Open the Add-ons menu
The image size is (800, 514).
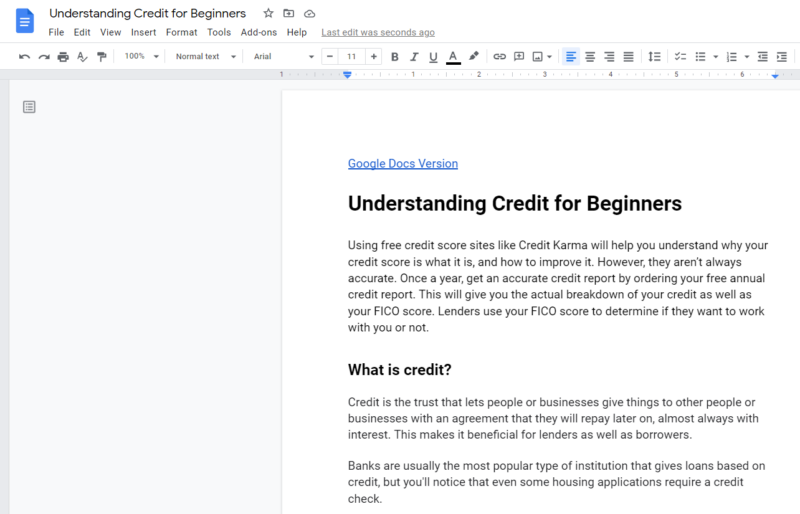click(x=259, y=32)
